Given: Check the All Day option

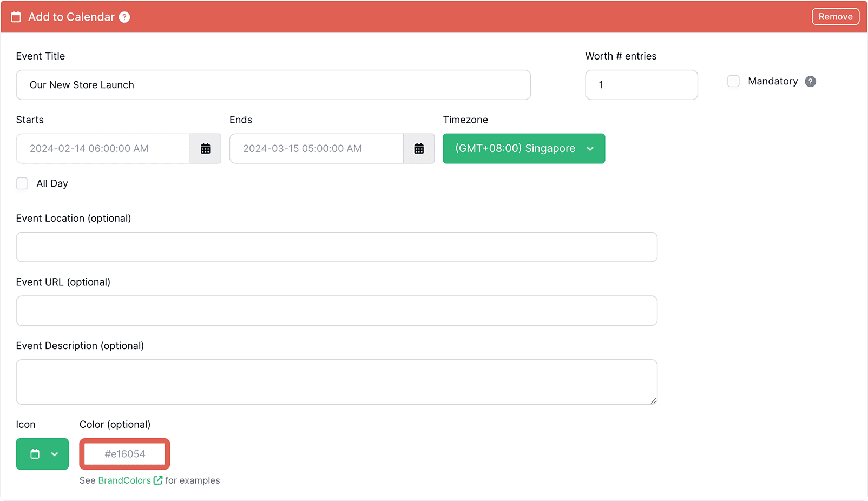Looking at the screenshot, I should click(x=22, y=183).
